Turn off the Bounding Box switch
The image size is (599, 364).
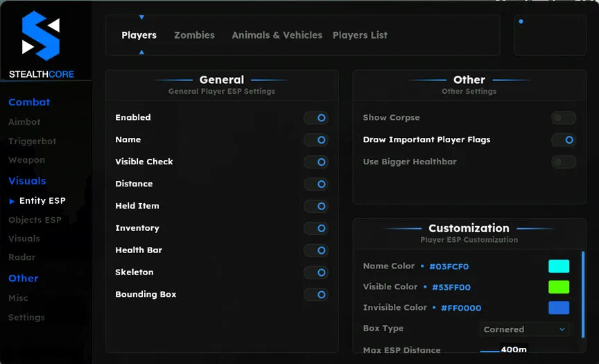point(316,295)
